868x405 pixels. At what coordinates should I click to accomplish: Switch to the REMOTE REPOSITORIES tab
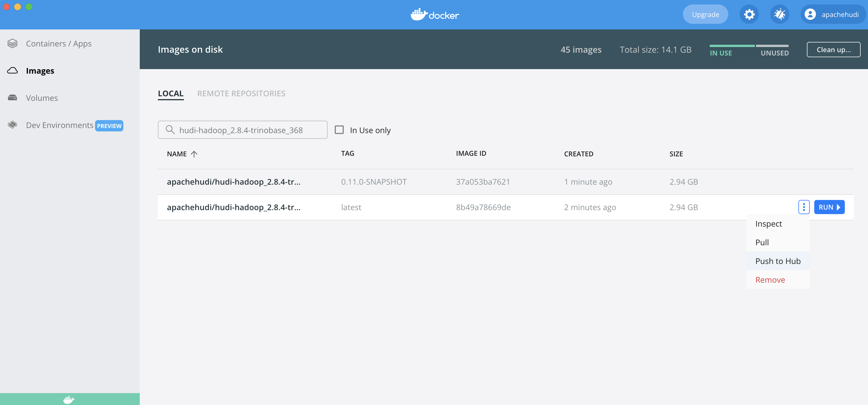click(x=241, y=93)
